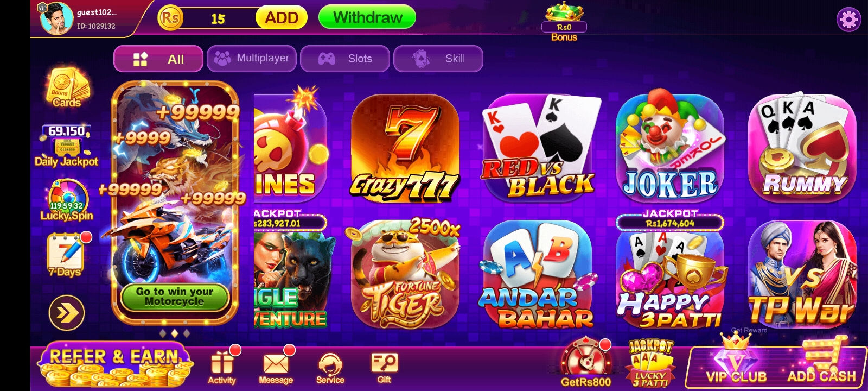
Task: Launch the Fortune Tiger game
Action: pyautogui.click(x=405, y=274)
